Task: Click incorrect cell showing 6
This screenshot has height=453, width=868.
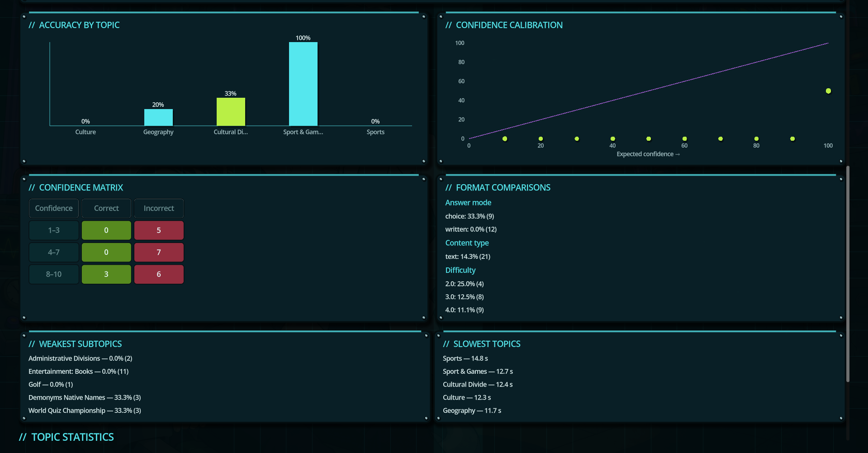Action: pyautogui.click(x=159, y=274)
